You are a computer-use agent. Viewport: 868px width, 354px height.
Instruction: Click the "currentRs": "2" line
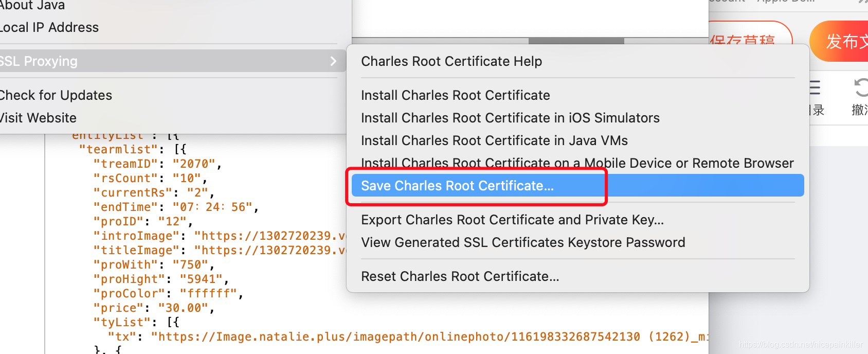point(154,192)
